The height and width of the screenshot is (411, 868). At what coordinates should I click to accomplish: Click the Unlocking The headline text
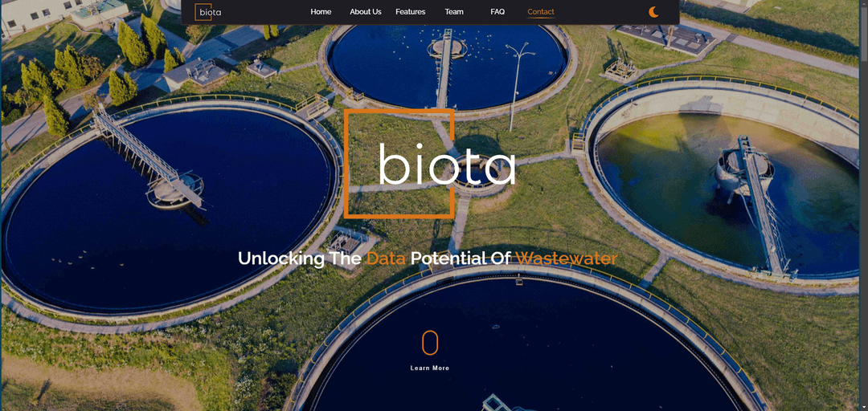[x=300, y=258]
